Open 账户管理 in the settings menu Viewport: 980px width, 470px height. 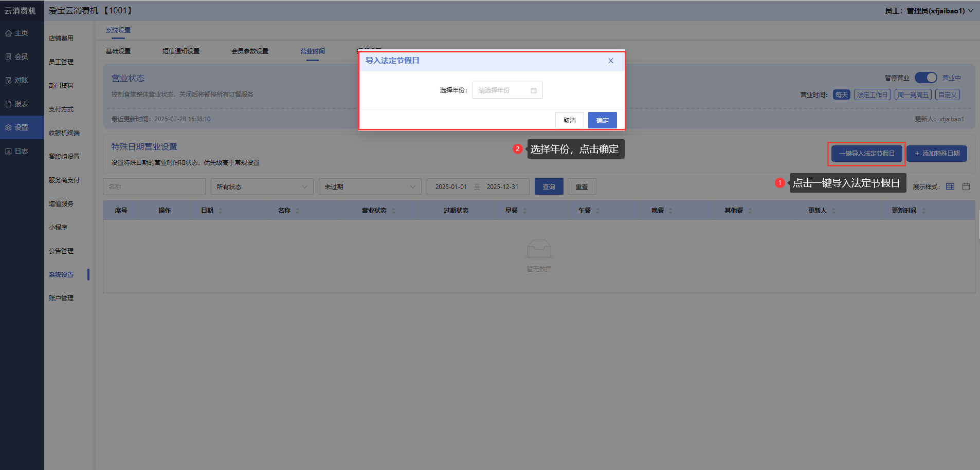coord(61,298)
